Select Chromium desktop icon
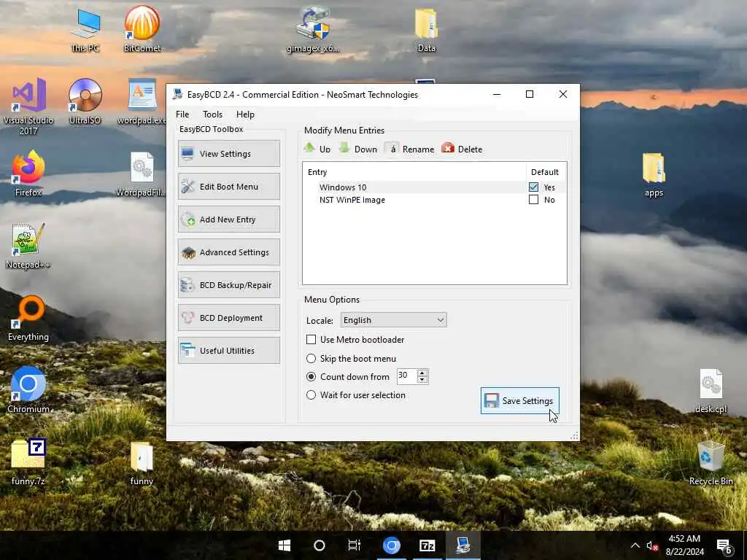Image resolution: width=747 pixels, height=560 pixels. click(28, 390)
